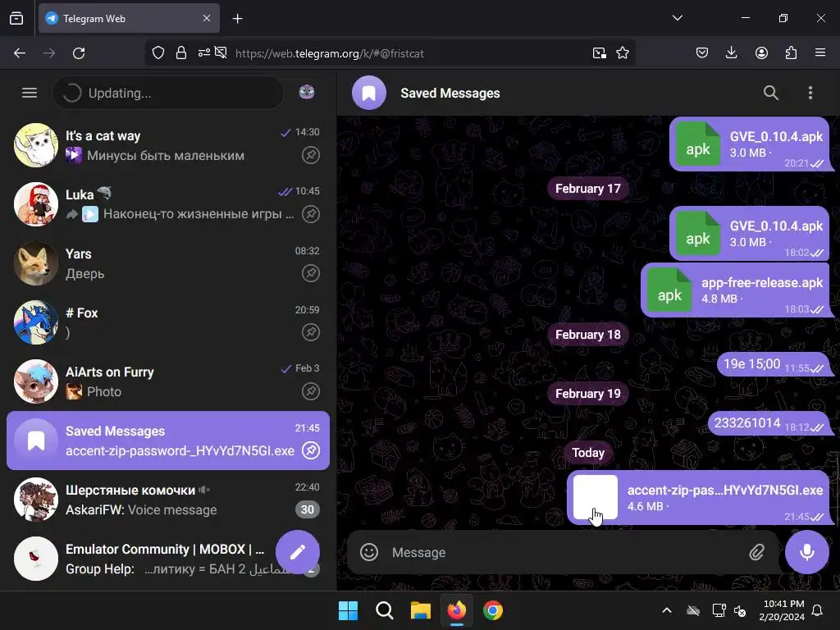Viewport: 840px width, 630px height.
Task: Open the chat's three-dot more menu
Action: tap(810, 93)
